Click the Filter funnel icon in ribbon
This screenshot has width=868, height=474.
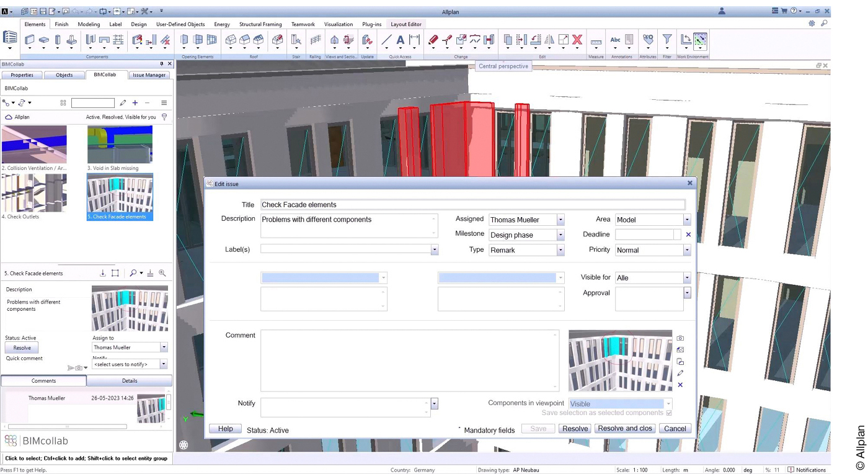[667, 40]
